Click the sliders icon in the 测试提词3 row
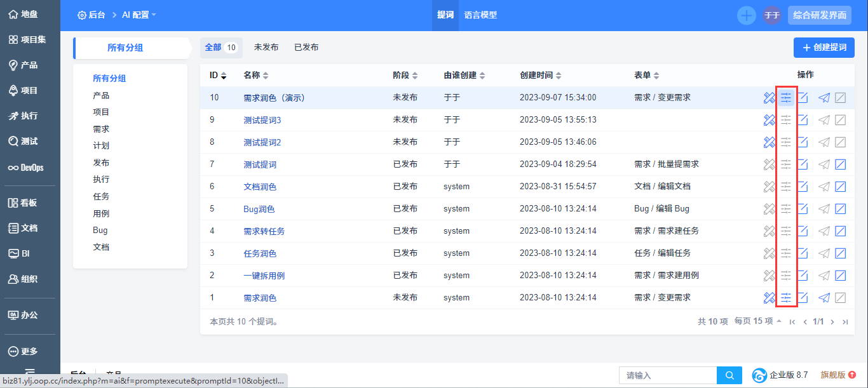The height and width of the screenshot is (388, 868). [786, 120]
